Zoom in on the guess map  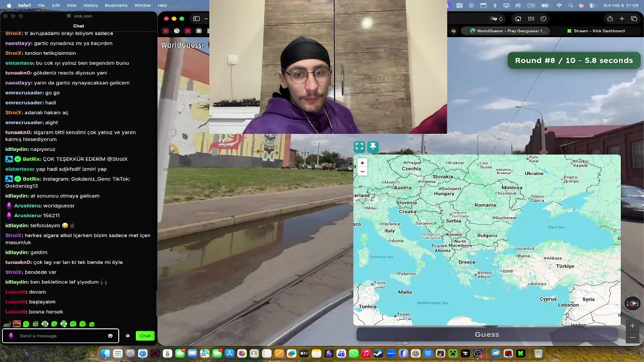(x=362, y=163)
